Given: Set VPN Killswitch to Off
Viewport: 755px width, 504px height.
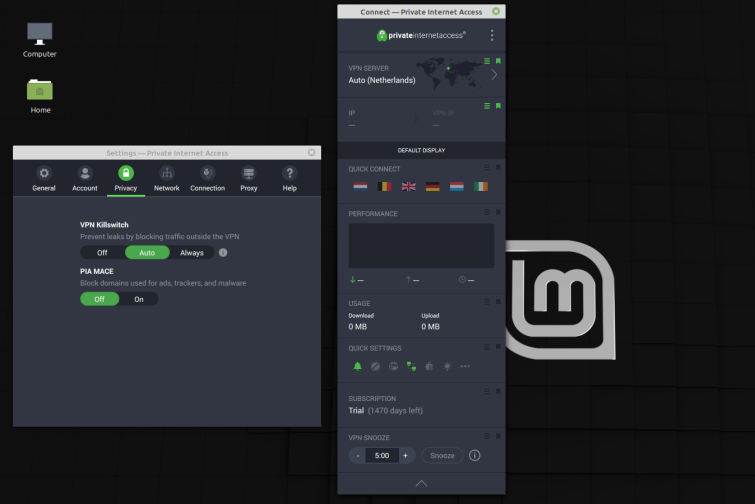Looking at the screenshot, I should tap(102, 253).
